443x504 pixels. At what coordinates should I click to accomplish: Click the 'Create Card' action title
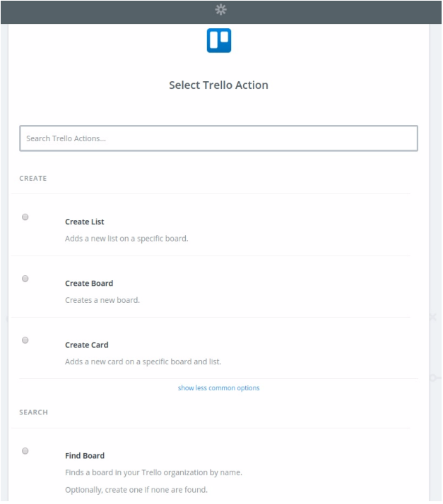(x=86, y=345)
